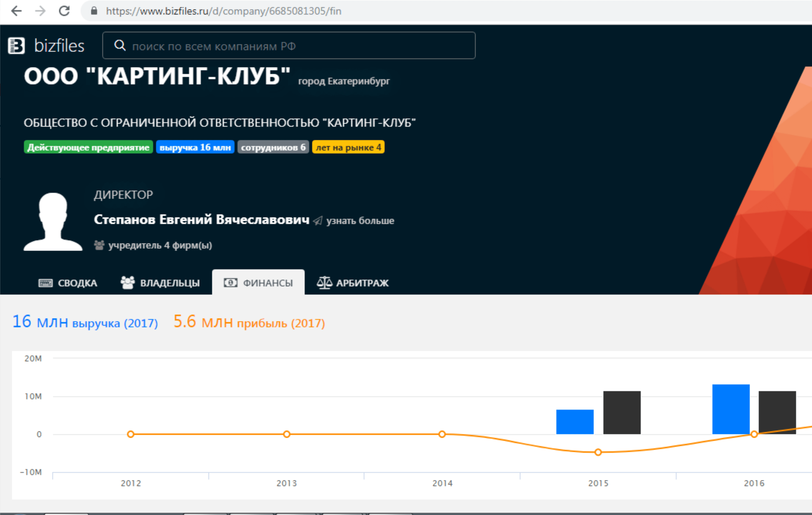The image size is (812, 515).
Task: Click the people icon on ВЛАДЕЛЬЦЫ tab
Action: (x=128, y=282)
